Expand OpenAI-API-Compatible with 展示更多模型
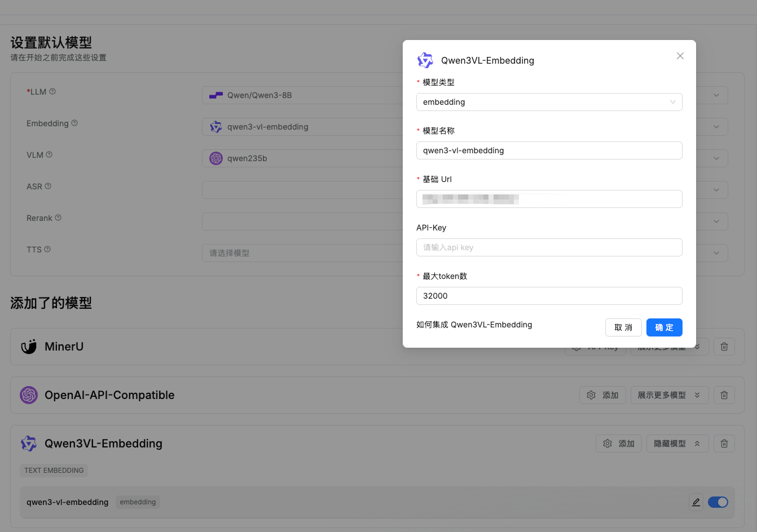This screenshot has width=757, height=532. point(668,395)
